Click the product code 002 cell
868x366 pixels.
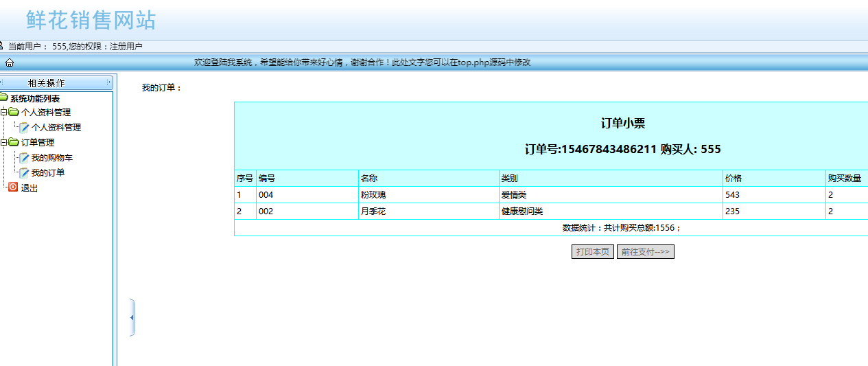307,211
